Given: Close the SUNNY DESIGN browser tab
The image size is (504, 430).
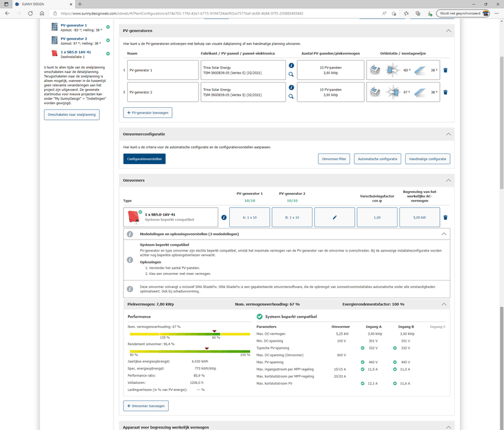Looking at the screenshot, I should pyautogui.click(x=71, y=4).
